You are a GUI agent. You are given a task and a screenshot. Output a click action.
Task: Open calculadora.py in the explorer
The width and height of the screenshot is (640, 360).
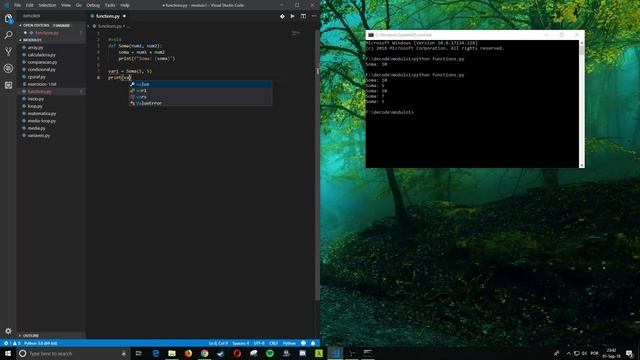pos(41,55)
